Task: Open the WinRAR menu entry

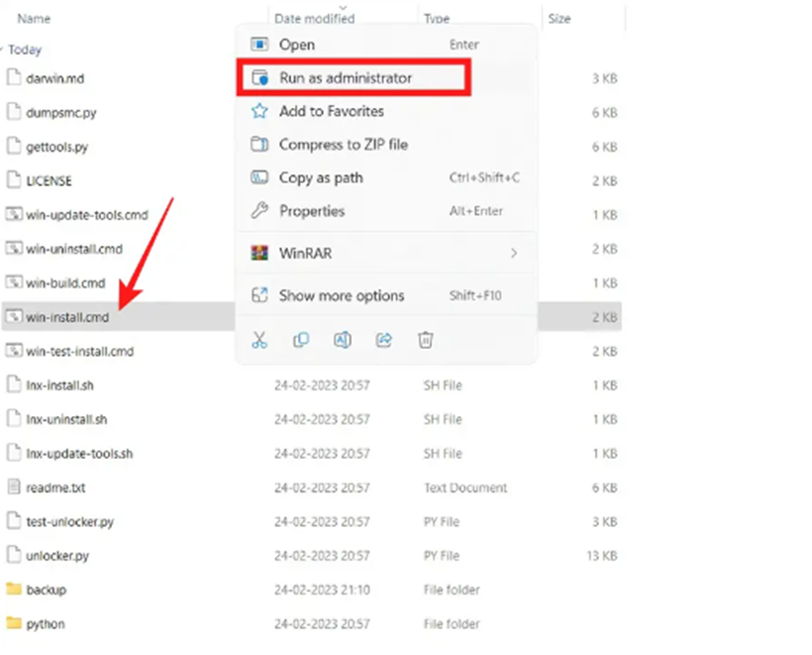Action: [x=386, y=253]
